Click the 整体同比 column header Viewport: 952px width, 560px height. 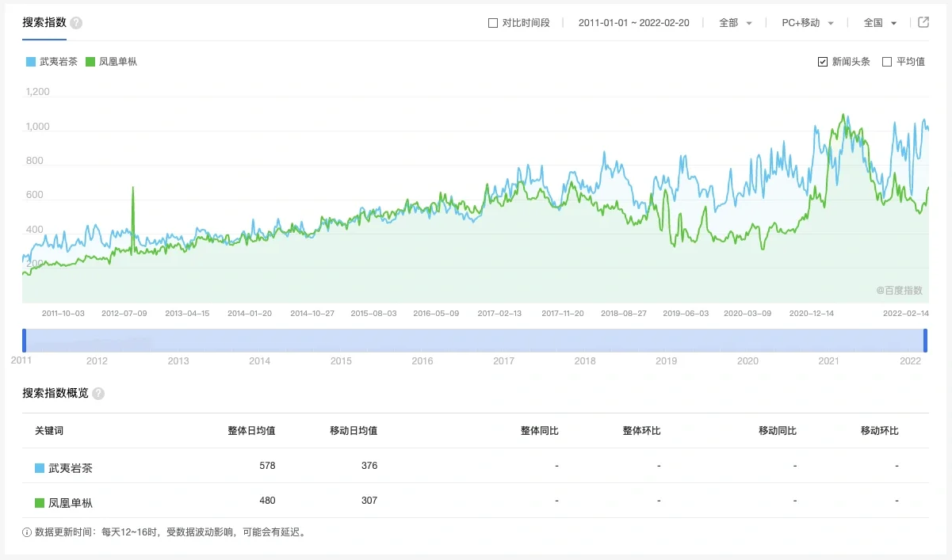point(540,431)
